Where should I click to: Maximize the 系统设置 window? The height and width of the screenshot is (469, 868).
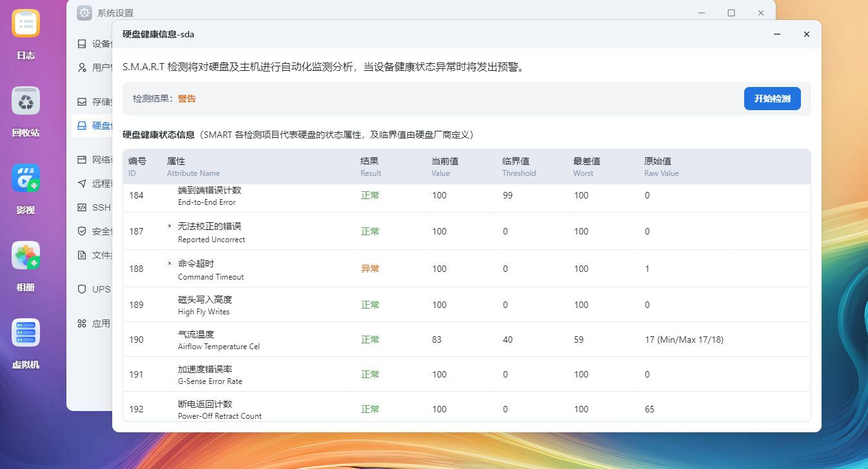[731, 13]
